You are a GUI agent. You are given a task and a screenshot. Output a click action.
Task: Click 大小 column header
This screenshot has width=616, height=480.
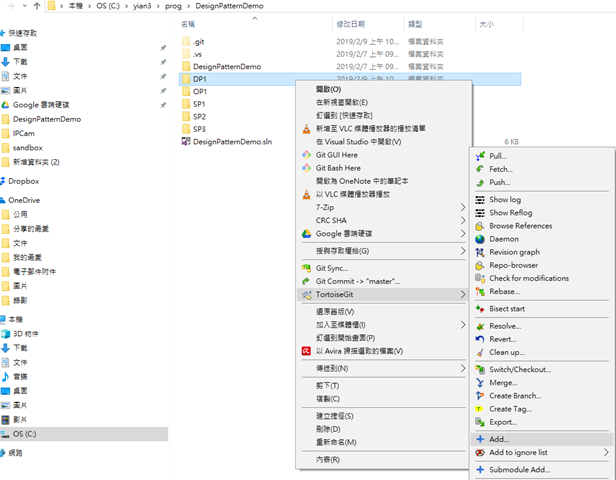pyautogui.click(x=486, y=24)
